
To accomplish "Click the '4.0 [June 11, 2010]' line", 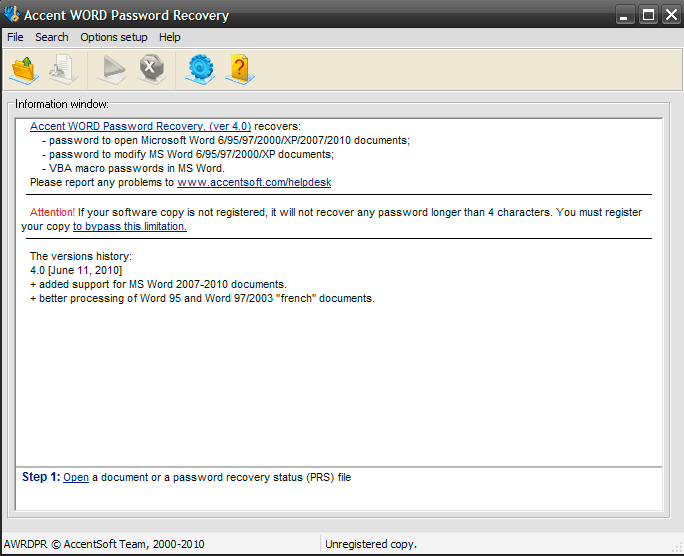I will (x=76, y=270).
